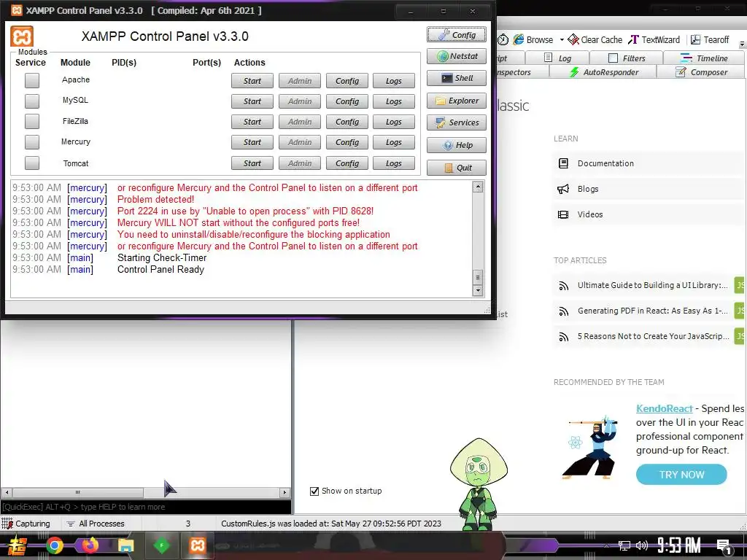This screenshot has height=560, width=747.
Task: Start the MySQL module
Action: pyautogui.click(x=252, y=101)
